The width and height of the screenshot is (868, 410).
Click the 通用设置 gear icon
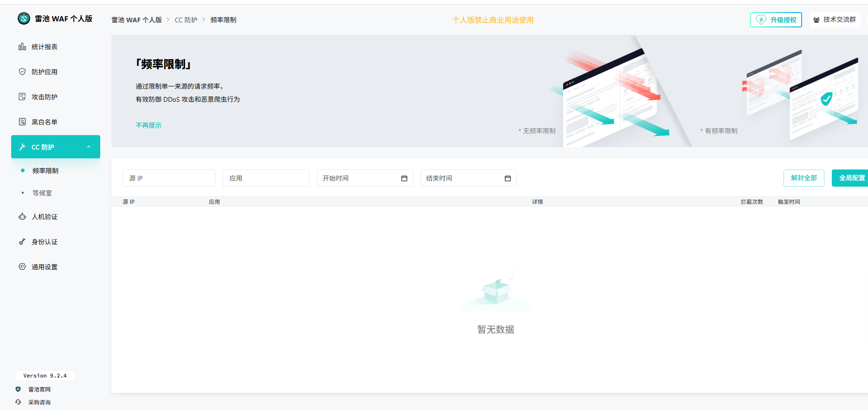point(22,267)
